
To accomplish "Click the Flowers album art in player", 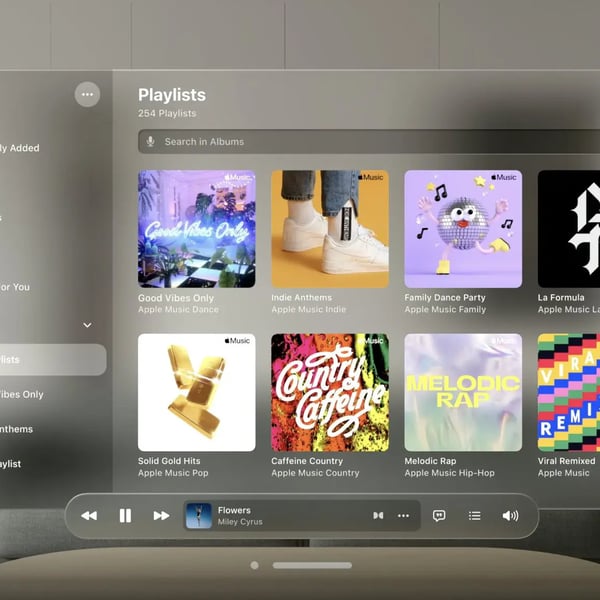I will (x=198, y=516).
